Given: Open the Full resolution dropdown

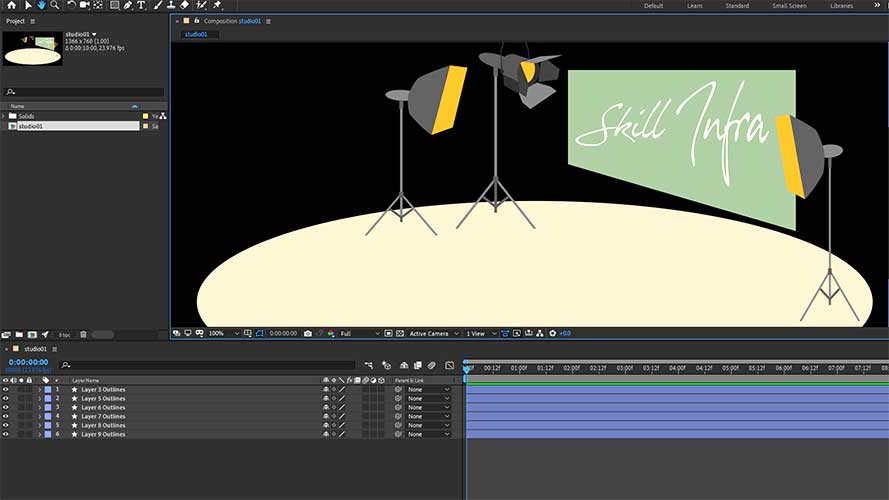Looking at the screenshot, I should tap(360, 333).
